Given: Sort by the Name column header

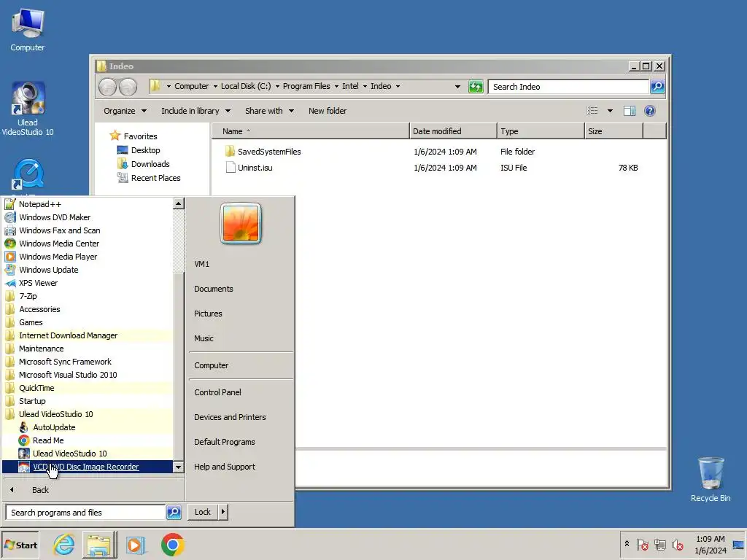Looking at the screenshot, I should (310, 131).
